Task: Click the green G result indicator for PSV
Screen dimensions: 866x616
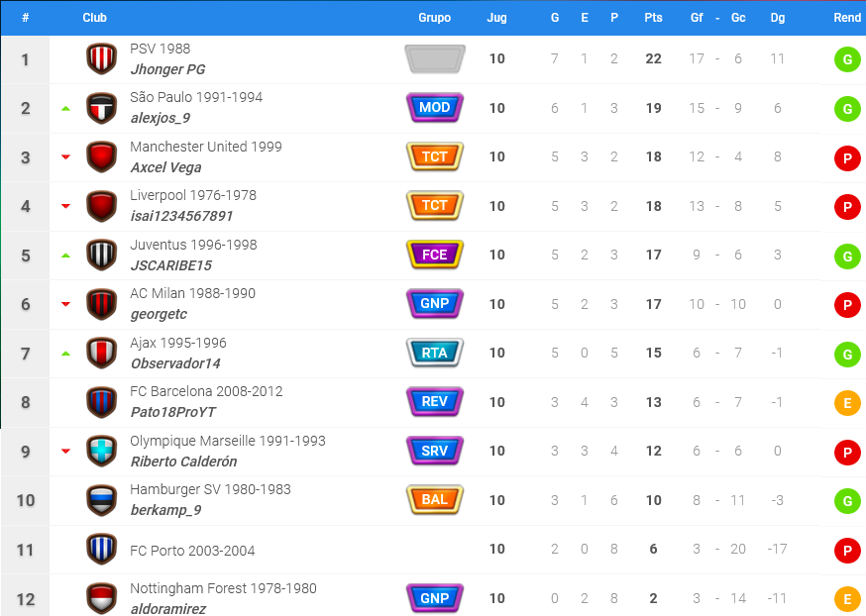Action: point(847,59)
